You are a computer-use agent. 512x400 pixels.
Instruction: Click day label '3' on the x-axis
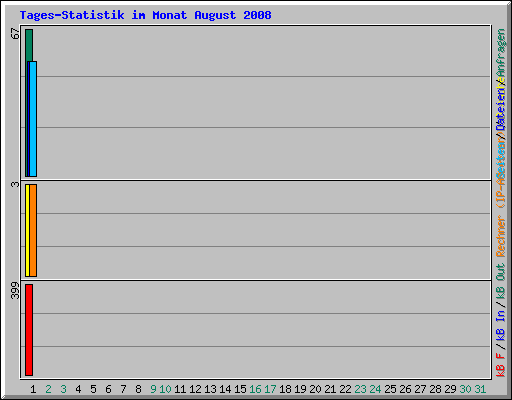[63, 389]
